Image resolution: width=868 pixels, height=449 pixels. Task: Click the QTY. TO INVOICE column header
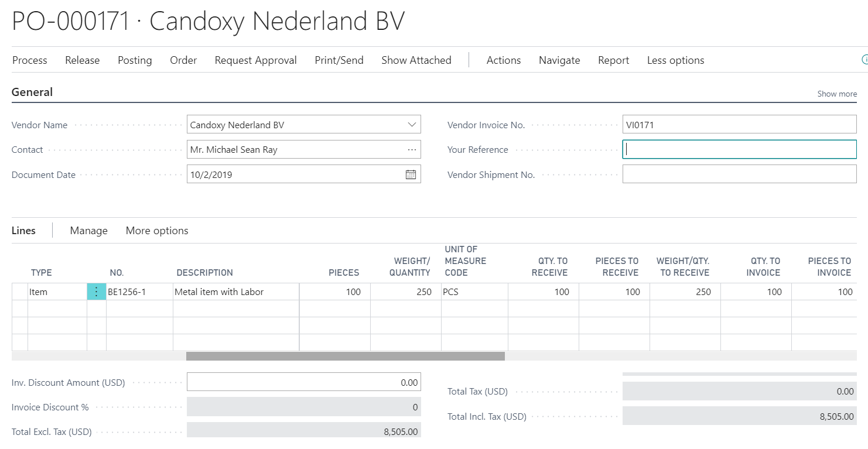pyautogui.click(x=764, y=267)
